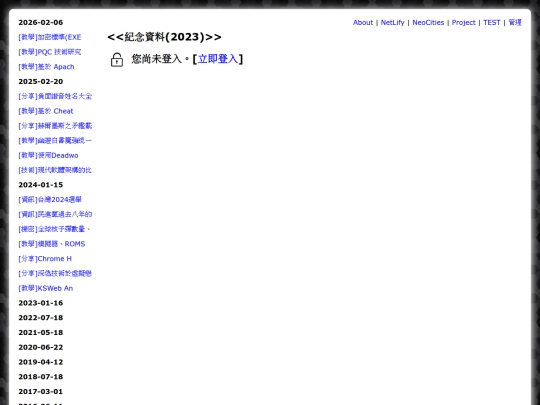Open the 管理 menu link
Viewport: 540px width, 405px height.
515,22
